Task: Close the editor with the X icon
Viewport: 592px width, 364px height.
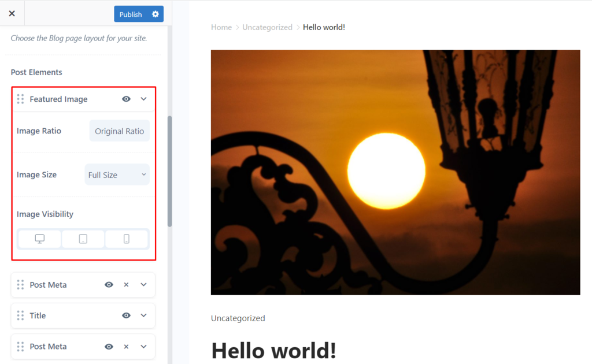Action: point(12,13)
